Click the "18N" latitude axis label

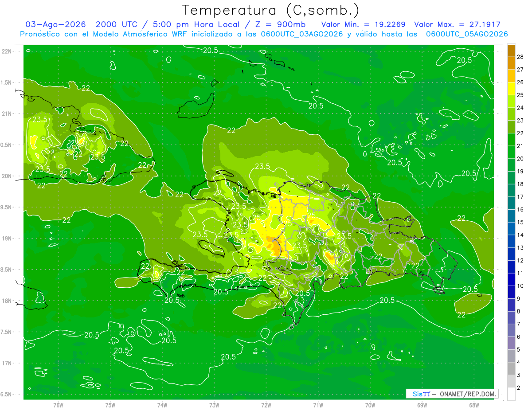click(x=8, y=301)
